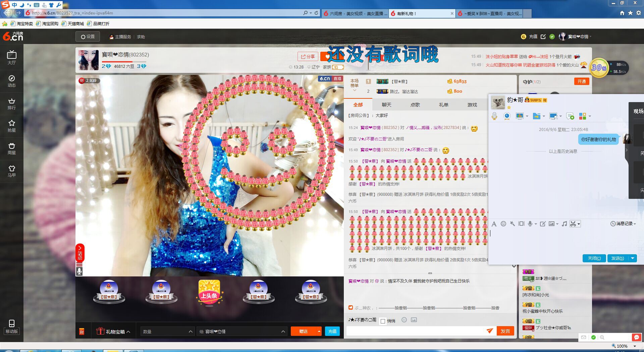Image resolution: width=644 pixels, height=352 pixels.
Task: Click QQ remote desktop icon
Action: (x=553, y=116)
